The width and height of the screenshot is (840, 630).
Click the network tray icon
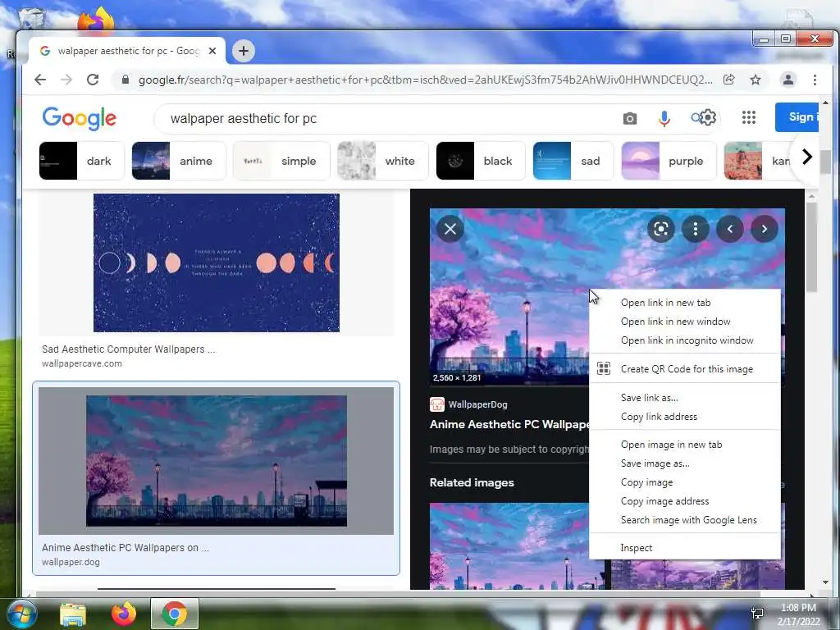pyautogui.click(x=757, y=614)
